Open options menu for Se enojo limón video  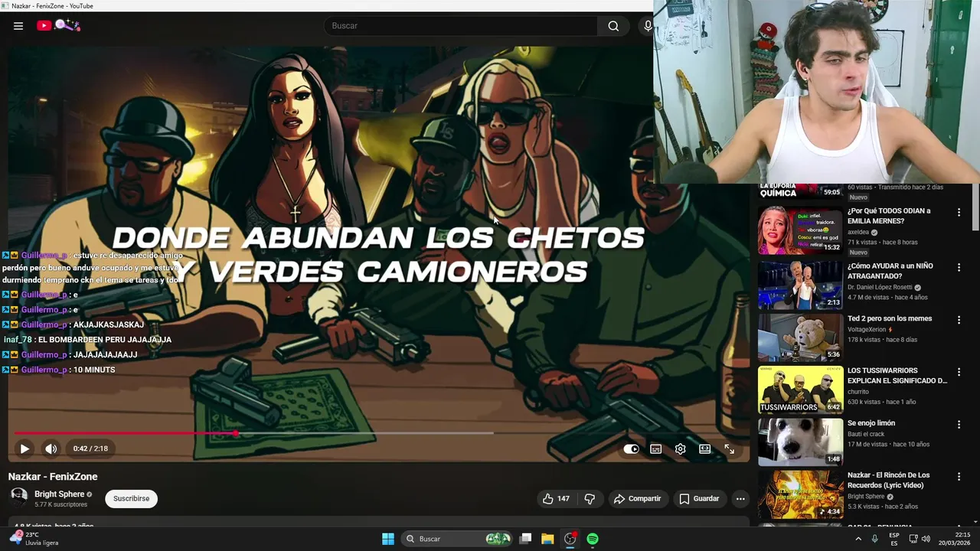tap(959, 424)
